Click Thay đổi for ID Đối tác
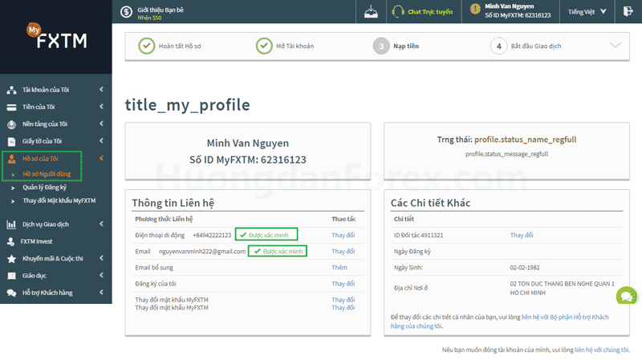 click(x=522, y=235)
